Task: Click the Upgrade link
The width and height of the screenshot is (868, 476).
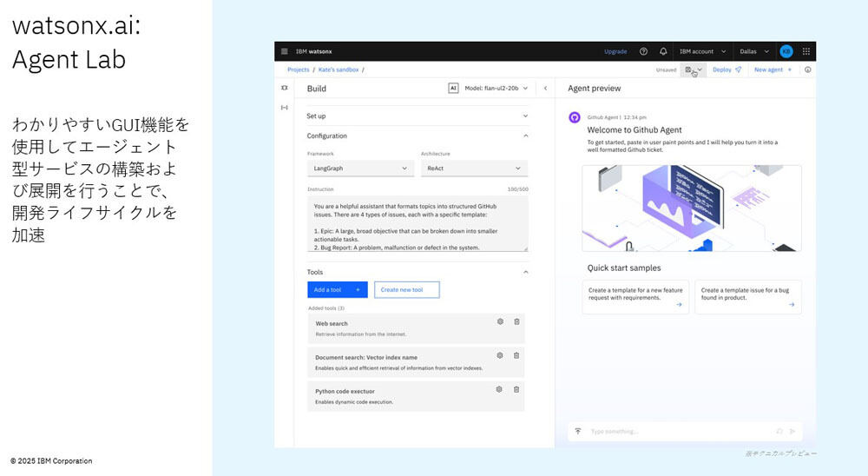Action: (x=615, y=51)
